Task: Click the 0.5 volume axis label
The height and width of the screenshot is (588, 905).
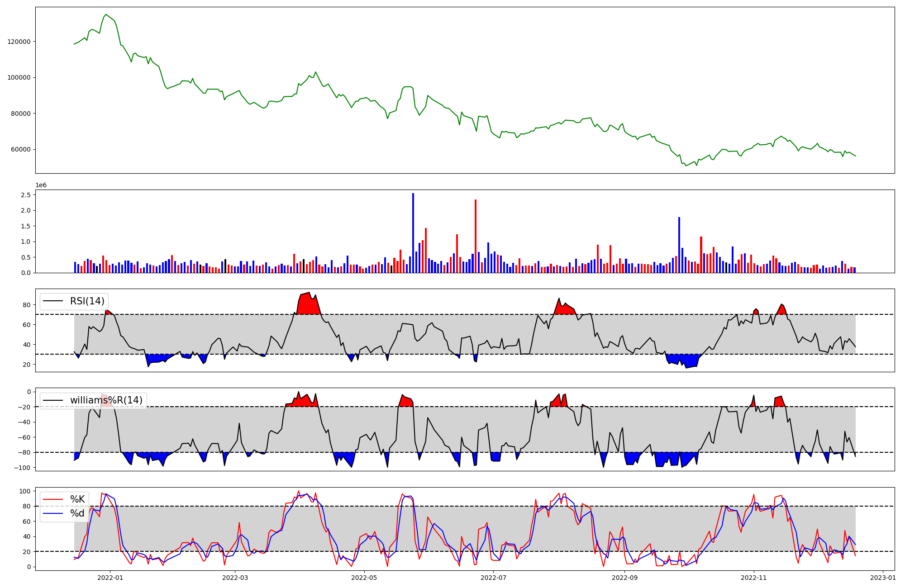Action: [26, 257]
